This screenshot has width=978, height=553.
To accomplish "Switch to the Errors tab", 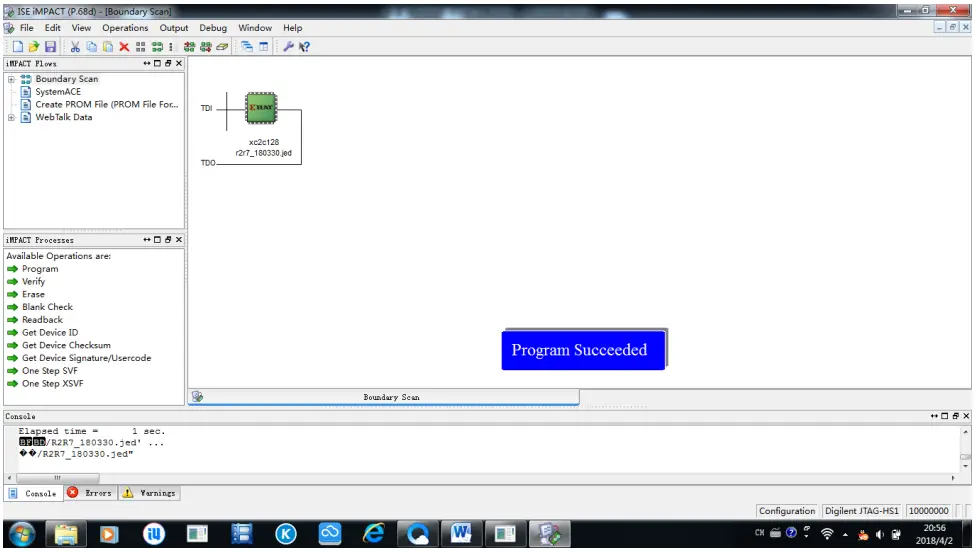I will 90,493.
